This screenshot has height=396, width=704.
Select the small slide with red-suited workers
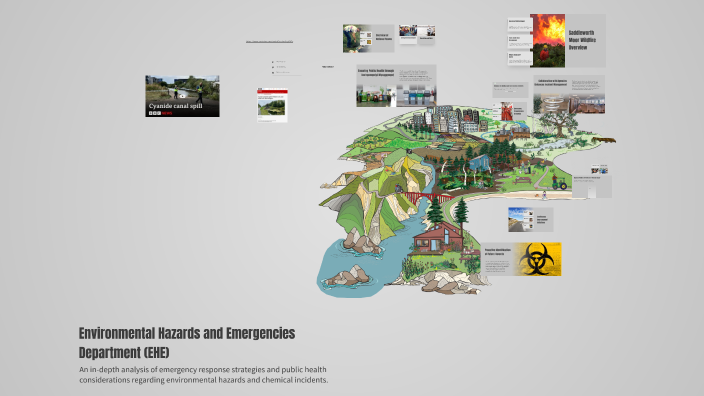pyautogui.click(x=509, y=111)
